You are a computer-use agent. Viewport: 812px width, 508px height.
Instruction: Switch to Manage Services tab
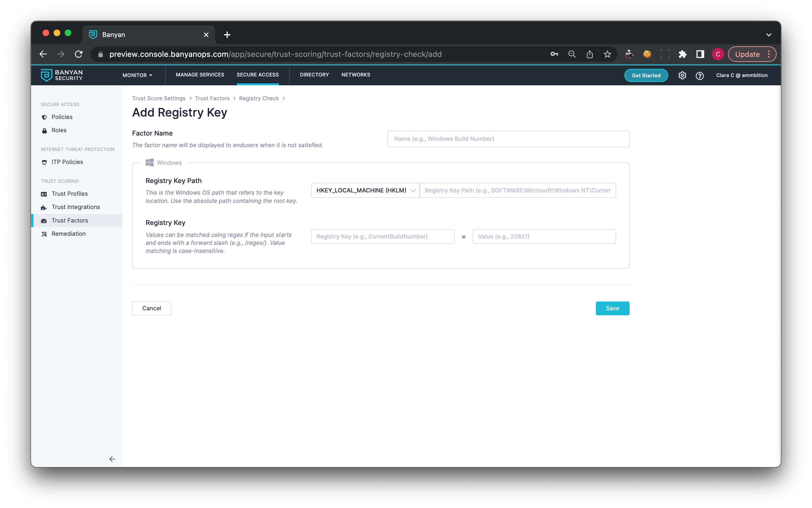tap(200, 75)
